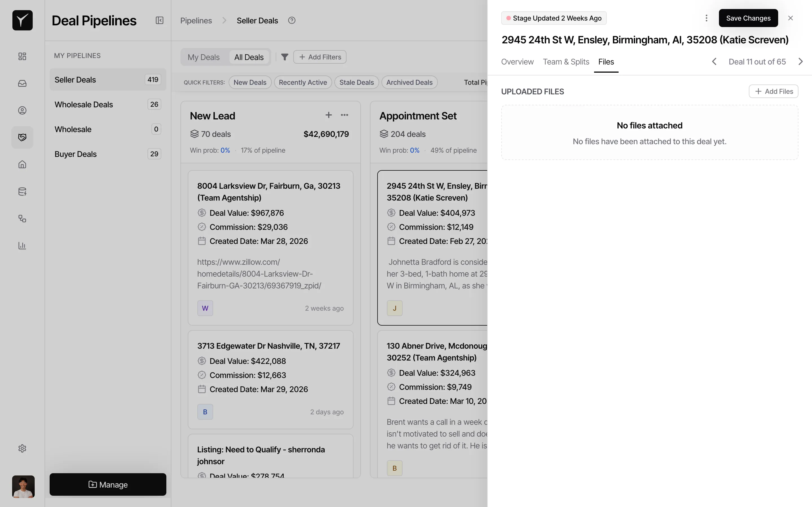The width and height of the screenshot is (812, 507).
Task: Click the help icon beside Seller Deals
Action: coord(292,21)
